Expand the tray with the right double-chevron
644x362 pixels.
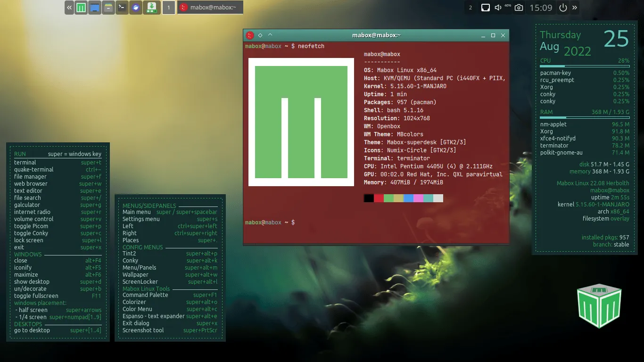tap(575, 8)
